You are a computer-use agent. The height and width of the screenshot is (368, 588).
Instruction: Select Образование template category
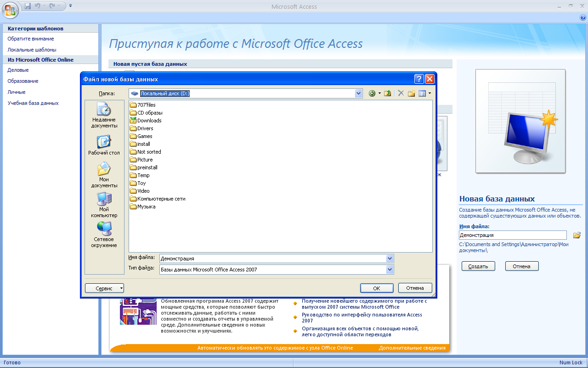pos(23,81)
